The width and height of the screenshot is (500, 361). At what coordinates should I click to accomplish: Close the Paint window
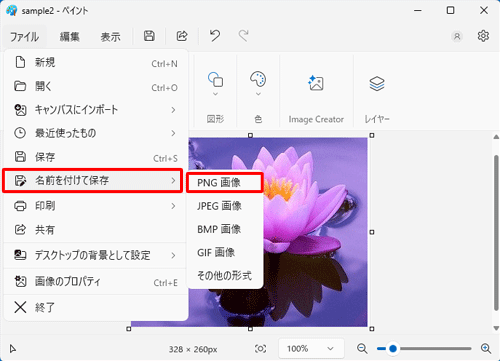click(x=484, y=10)
